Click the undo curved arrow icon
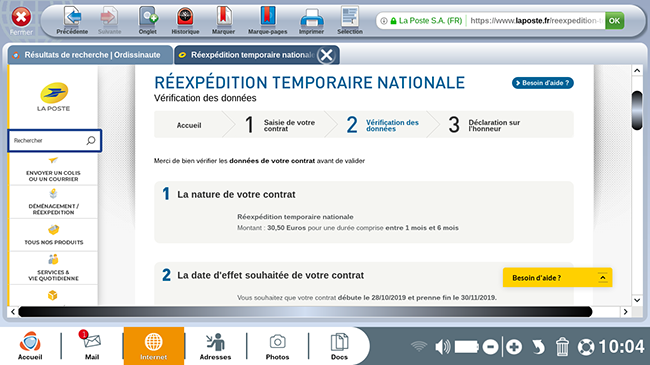The width and height of the screenshot is (650, 365). point(538,347)
